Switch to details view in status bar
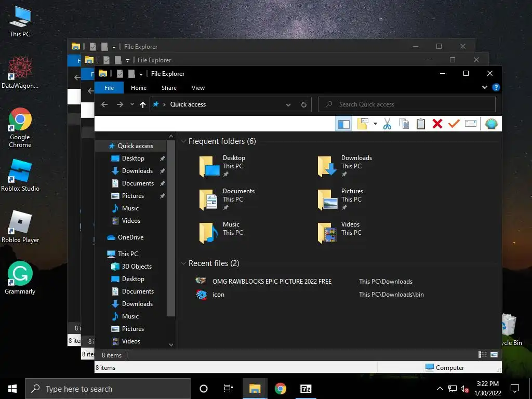 coord(483,354)
